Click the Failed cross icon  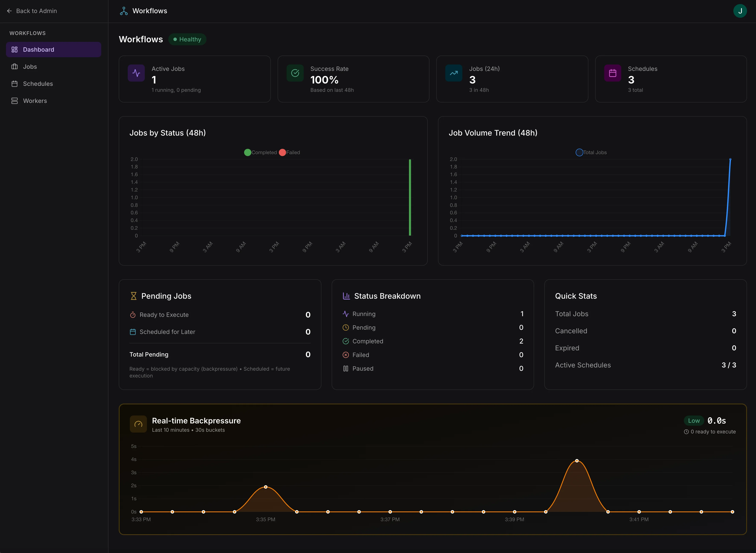[346, 355]
